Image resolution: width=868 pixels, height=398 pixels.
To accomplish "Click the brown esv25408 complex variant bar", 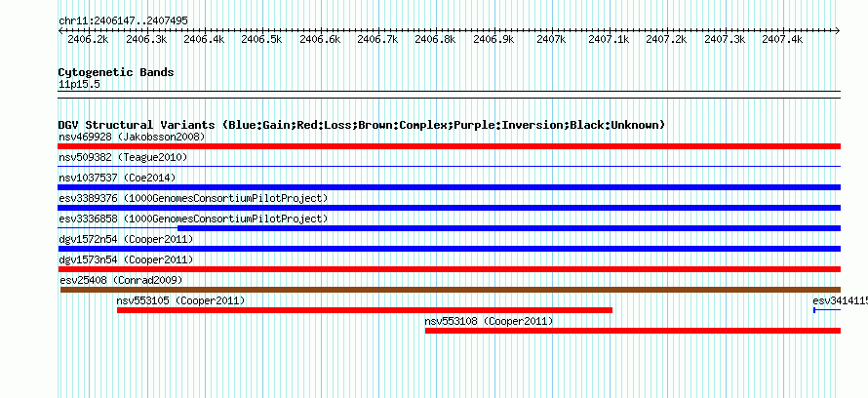I will tap(451, 290).
